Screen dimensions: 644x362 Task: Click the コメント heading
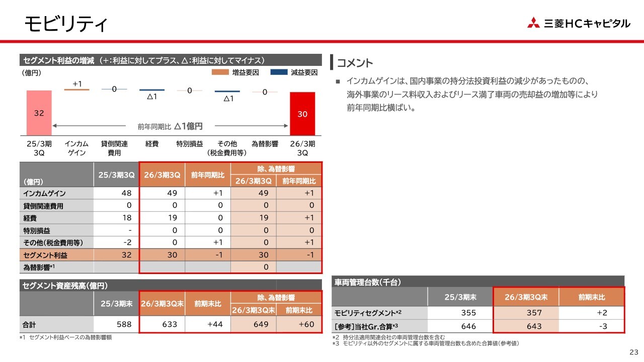(x=355, y=63)
